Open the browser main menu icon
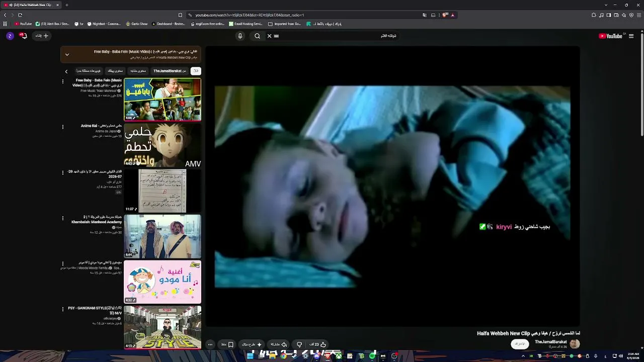The image size is (644, 362). (638, 15)
